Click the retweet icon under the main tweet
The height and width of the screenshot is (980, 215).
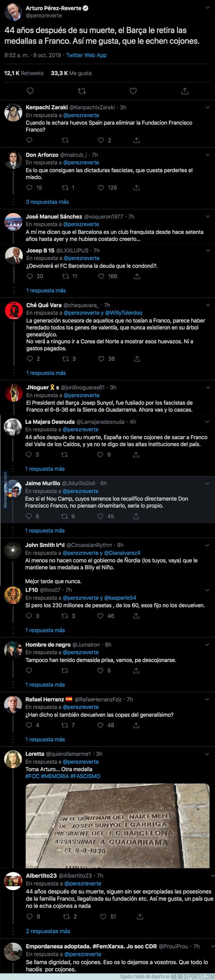[81, 91]
